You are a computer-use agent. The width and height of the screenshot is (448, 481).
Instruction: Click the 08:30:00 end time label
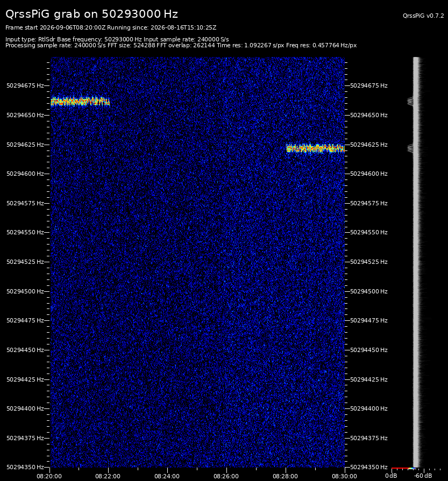pyautogui.click(x=344, y=476)
